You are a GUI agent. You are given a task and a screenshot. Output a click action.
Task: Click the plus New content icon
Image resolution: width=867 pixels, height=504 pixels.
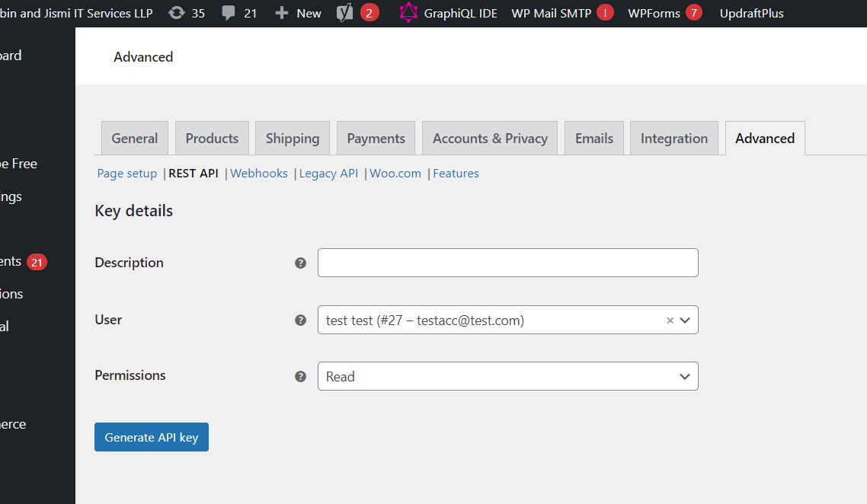[282, 13]
